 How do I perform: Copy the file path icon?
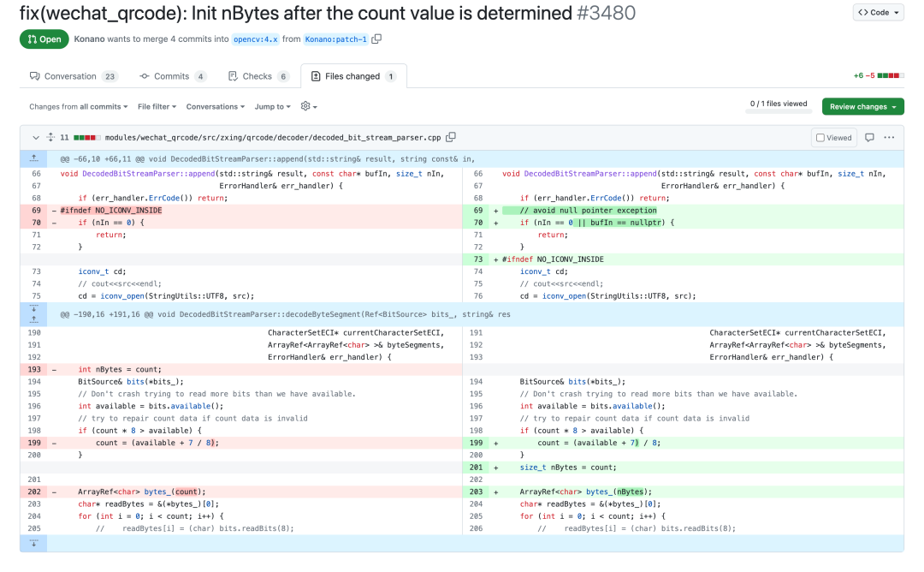tap(451, 137)
